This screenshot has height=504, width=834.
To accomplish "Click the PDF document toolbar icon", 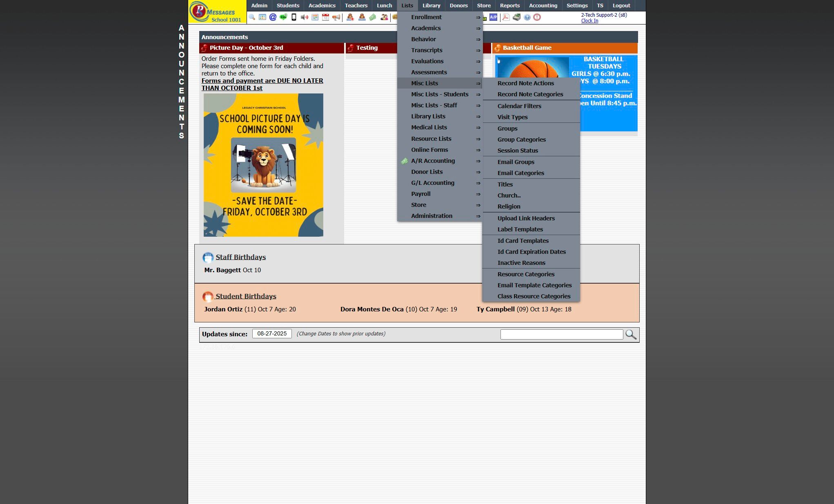I will tap(506, 17).
